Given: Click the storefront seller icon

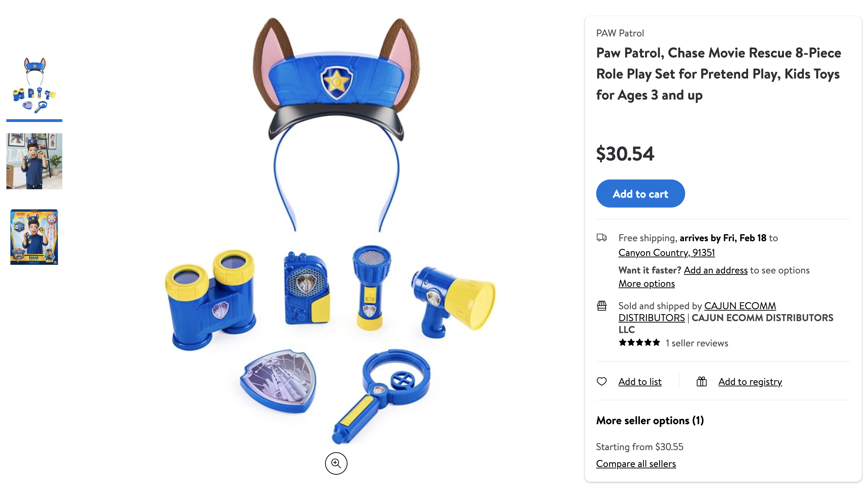Looking at the screenshot, I should (601, 306).
